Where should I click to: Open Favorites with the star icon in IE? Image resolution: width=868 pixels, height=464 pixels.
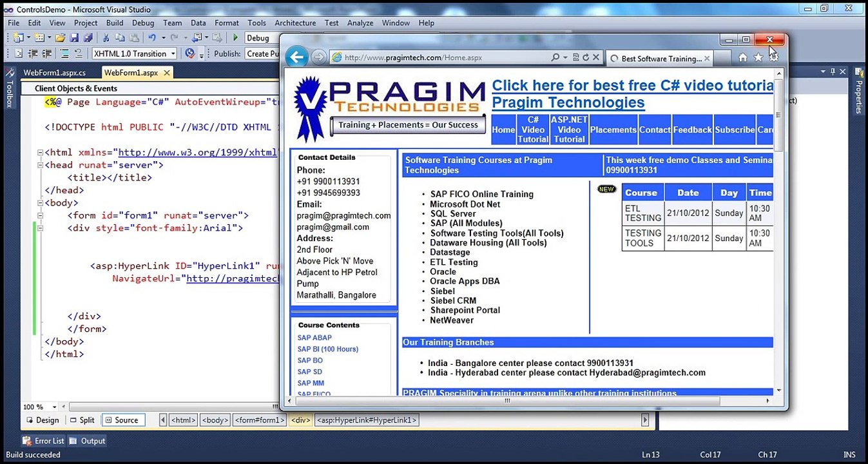tap(758, 57)
